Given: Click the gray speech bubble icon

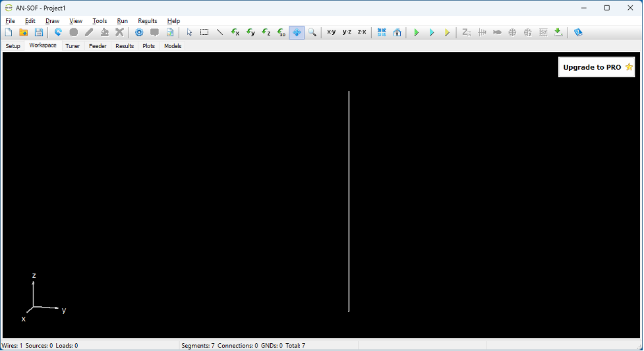Looking at the screenshot, I should tap(154, 32).
